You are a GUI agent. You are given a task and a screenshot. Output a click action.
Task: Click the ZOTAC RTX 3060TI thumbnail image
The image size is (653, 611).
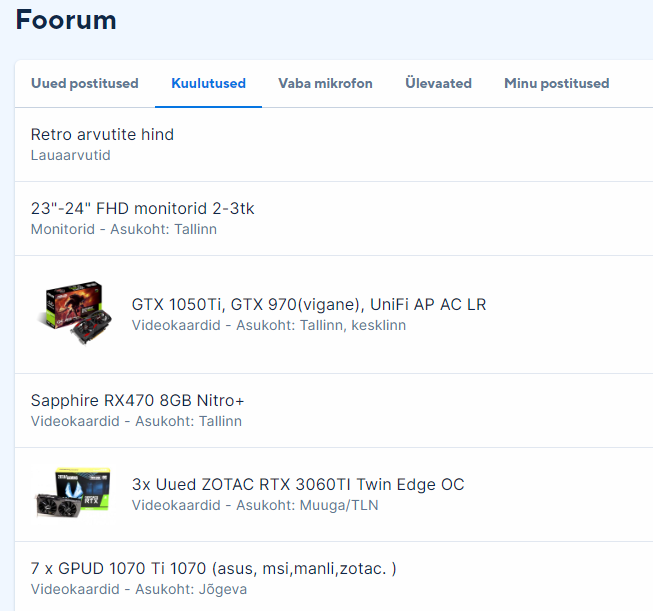[73, 493]
